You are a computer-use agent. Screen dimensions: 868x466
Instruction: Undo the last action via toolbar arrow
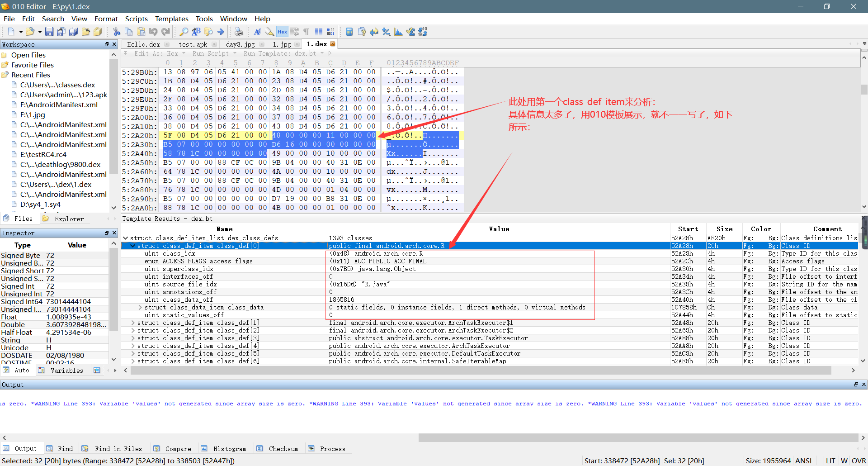click(x=153, y=32)
